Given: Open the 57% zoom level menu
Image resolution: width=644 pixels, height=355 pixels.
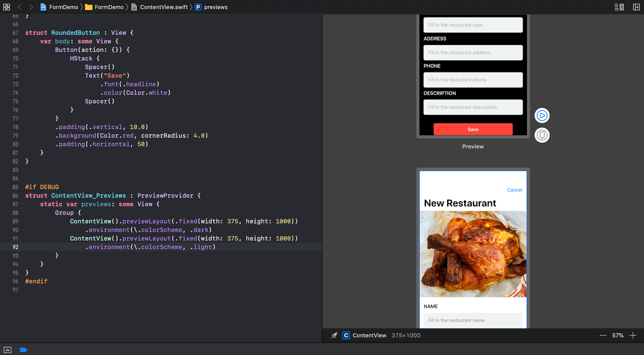Looking at the screenshot, I should [618, 335].
